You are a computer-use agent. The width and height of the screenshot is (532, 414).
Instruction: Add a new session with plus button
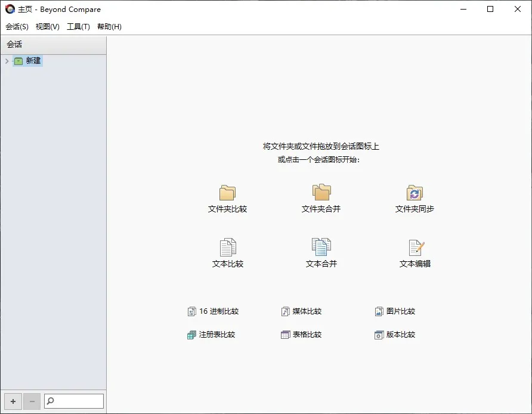pyautogui.click(x=13, y=401)
